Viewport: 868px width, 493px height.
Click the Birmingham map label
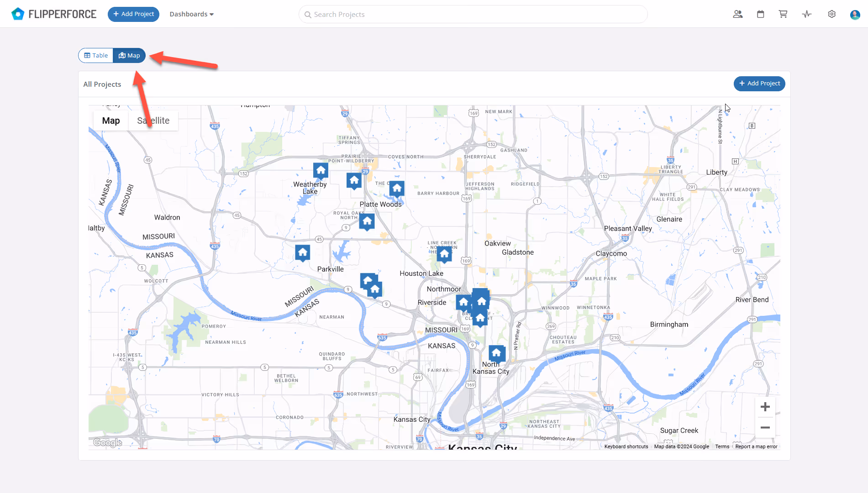tap(669, 325)
